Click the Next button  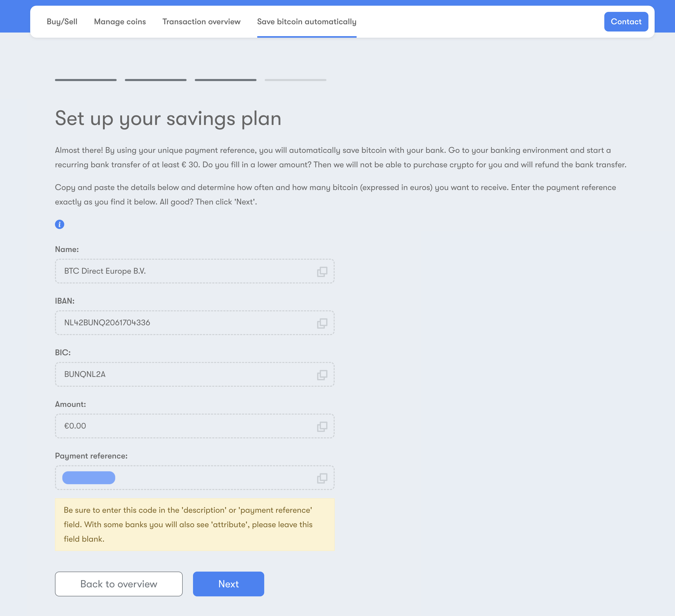tap(228, 584)
